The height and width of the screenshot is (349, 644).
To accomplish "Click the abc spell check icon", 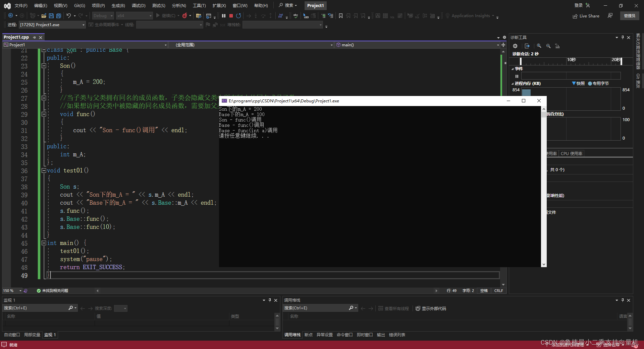I will (296, 16).
